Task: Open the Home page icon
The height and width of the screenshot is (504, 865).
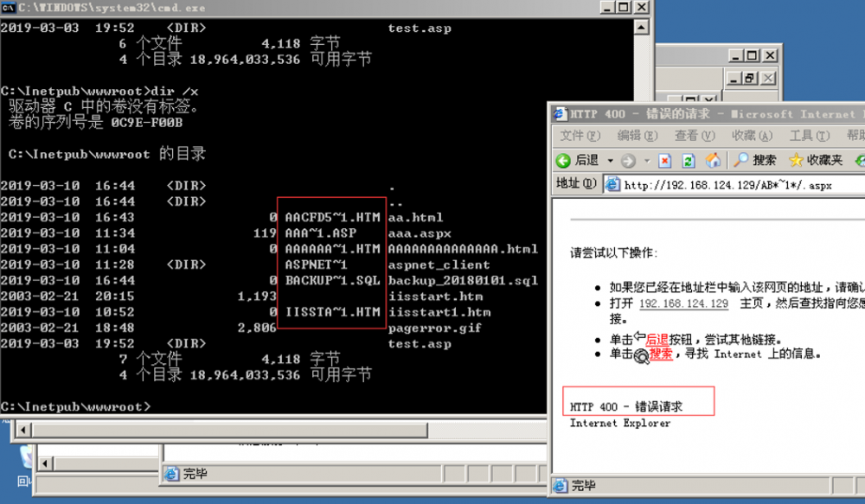Action: (712, 160)
